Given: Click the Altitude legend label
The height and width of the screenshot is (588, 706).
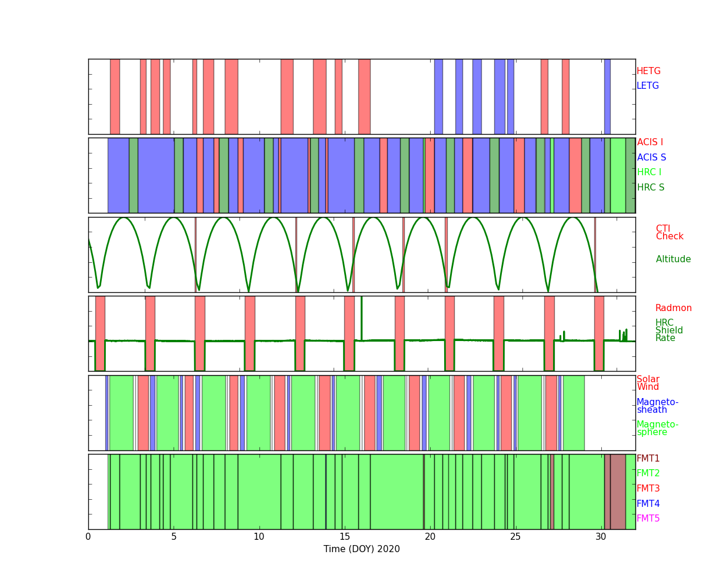Looking at the screenshot, I should (x=673, y=259).
